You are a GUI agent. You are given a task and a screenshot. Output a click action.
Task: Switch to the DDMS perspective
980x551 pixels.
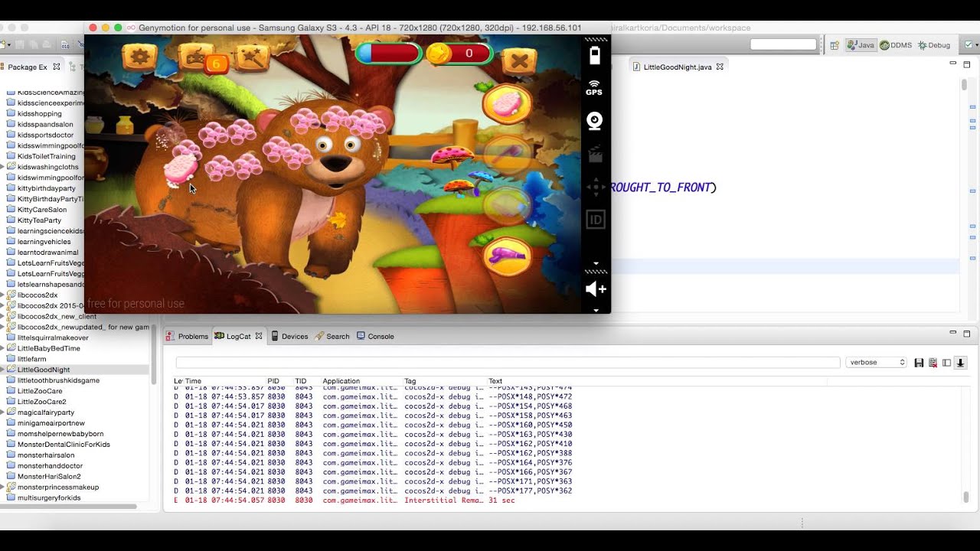pos(896,45)
